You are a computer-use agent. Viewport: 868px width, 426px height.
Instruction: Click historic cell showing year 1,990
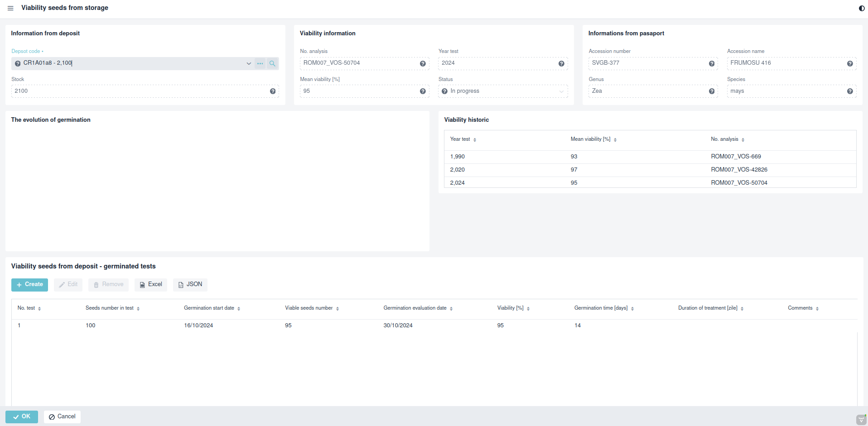457,157
